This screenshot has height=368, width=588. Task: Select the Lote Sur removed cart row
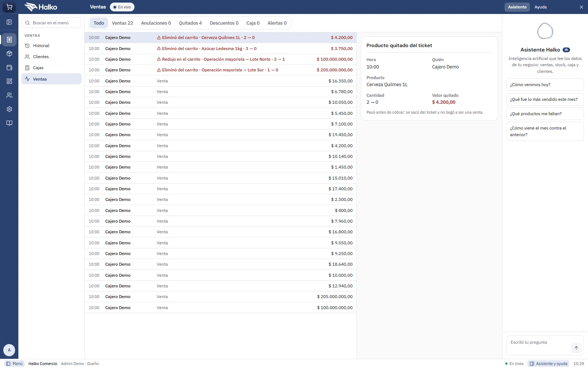click(x=220, y=70)
